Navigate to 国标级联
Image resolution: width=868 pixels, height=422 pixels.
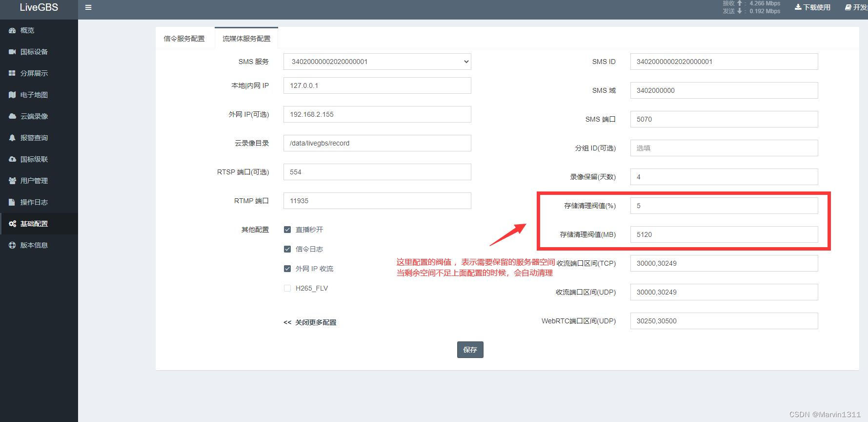click(39, 159)
